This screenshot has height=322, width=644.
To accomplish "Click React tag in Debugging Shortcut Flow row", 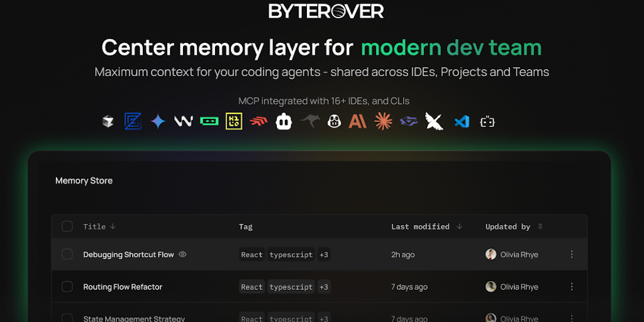I will click(x=252, y=254).
